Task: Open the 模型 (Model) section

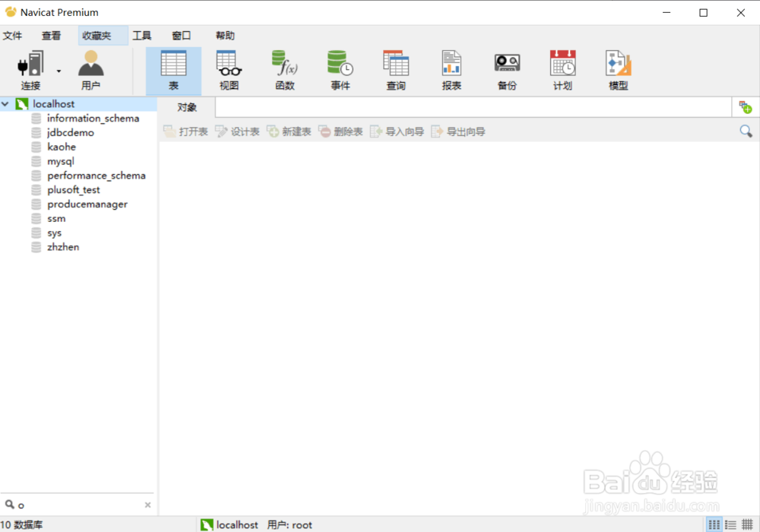Action: tap(618, 71)
